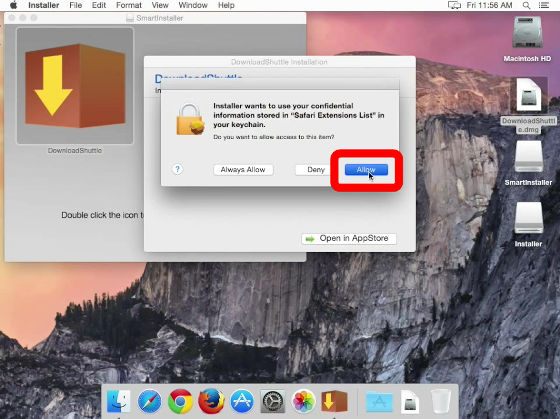
Task: Open the Window menu
Action: tap(193, 5)
